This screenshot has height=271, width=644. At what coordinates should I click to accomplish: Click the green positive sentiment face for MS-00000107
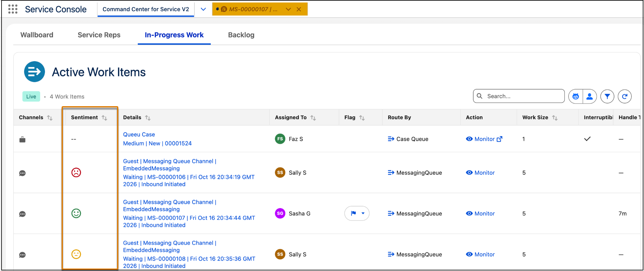(76, 213)
